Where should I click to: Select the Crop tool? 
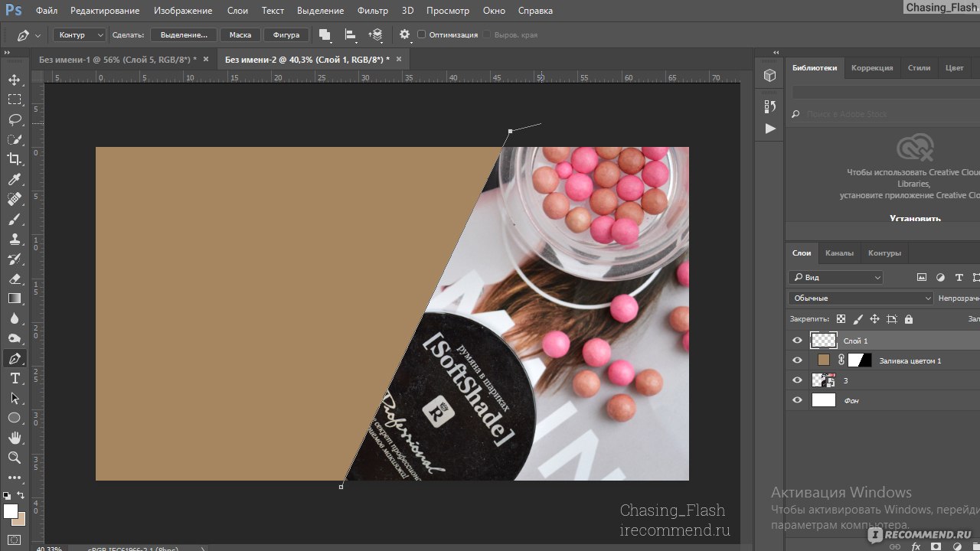click(x=14, y=159)
